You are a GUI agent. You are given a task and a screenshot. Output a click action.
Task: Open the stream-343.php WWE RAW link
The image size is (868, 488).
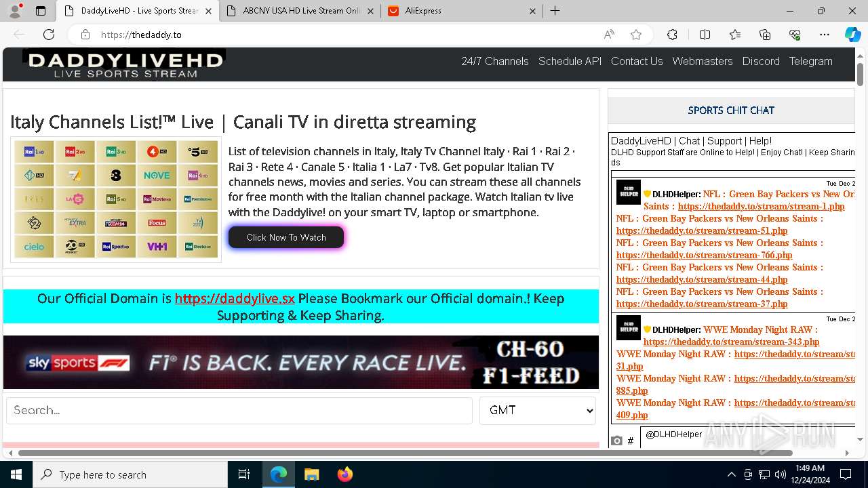pos(731,342)
